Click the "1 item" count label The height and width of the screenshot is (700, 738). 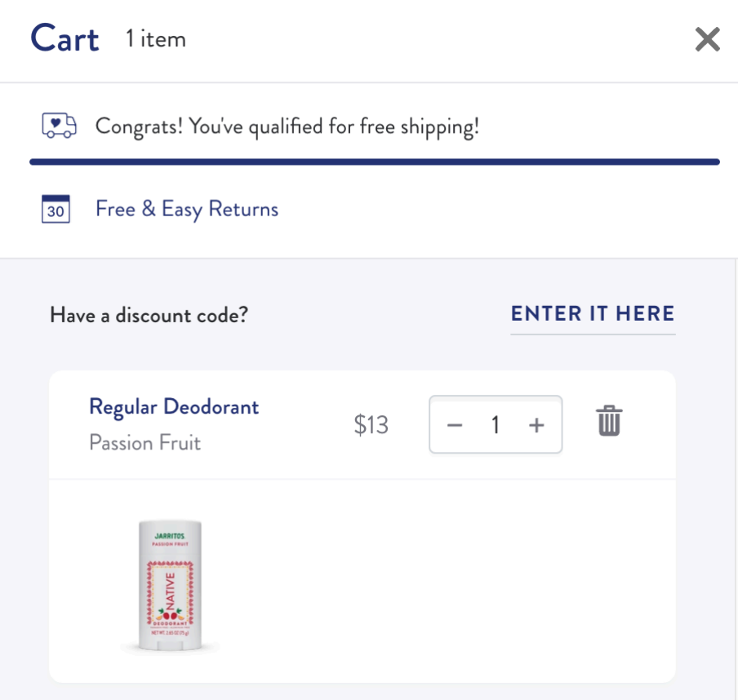pos(156,38)
